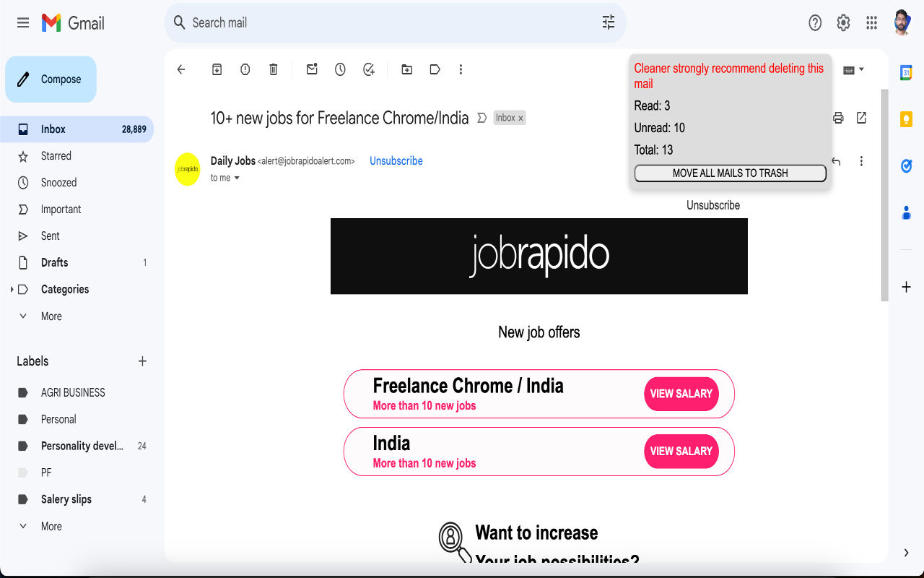Click the MOVE ALL MAILS TO TRASH button
Image resolution: width=924 pixels, height=578 pixels.
[x=729, y=173]
